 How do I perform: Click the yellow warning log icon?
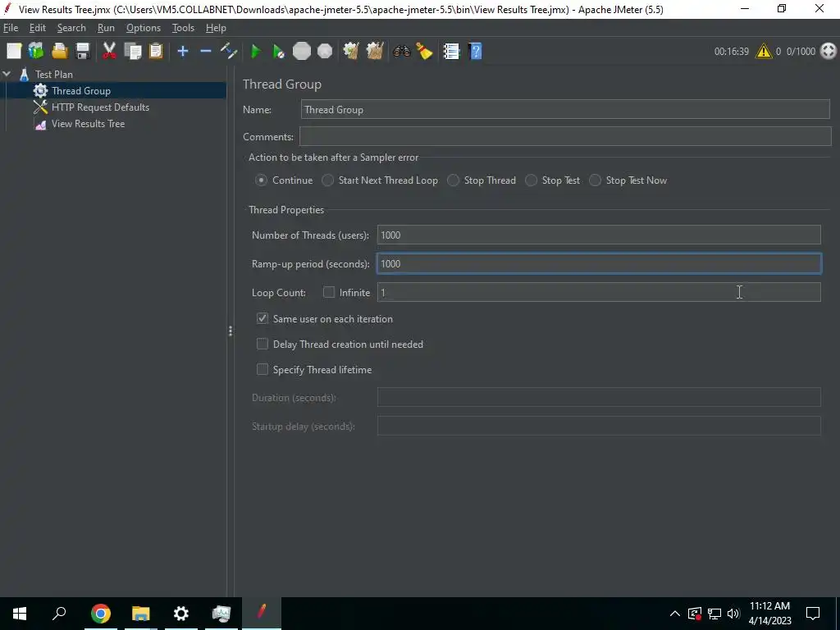tap(764, 52)
